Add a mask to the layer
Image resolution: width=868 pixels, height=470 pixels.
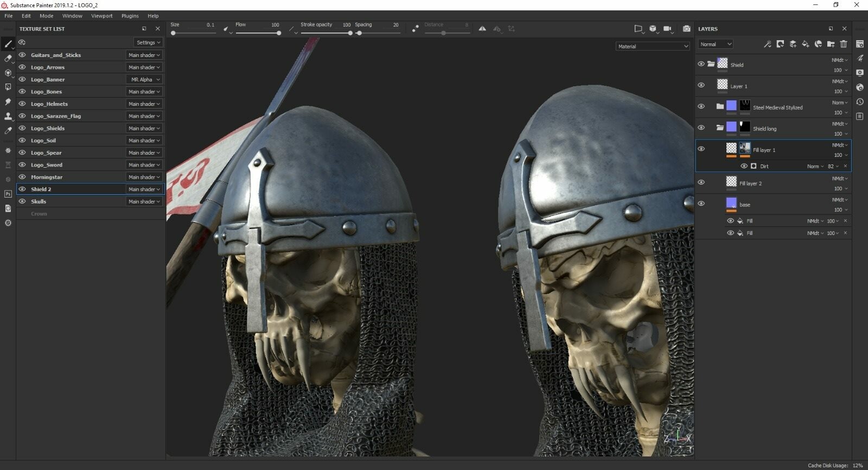(x=780, y=44)
